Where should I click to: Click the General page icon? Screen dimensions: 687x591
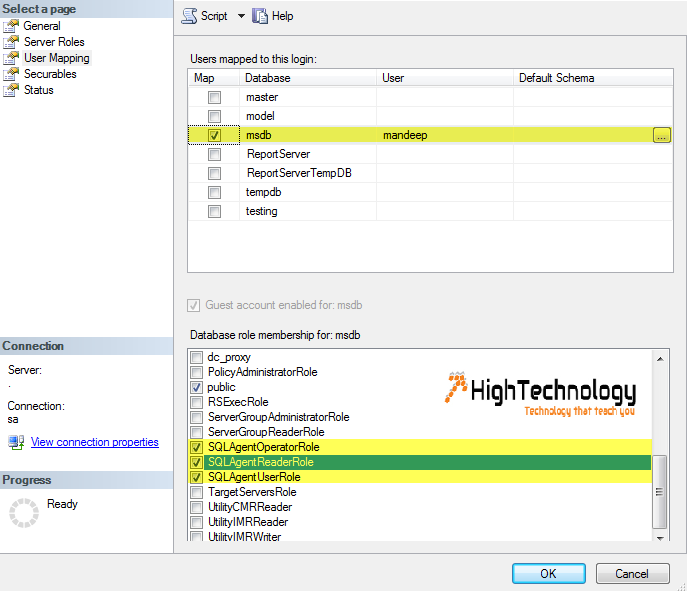click(x=11, y=26)
